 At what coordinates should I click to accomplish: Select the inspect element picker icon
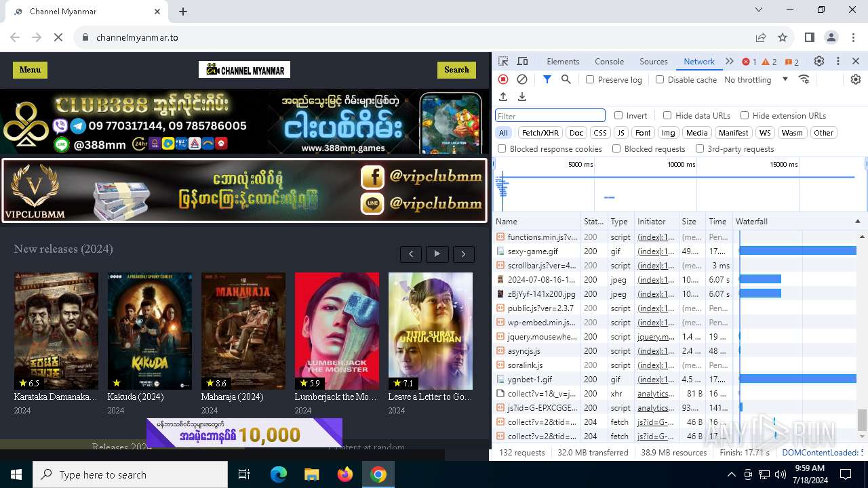pos(503,61)
